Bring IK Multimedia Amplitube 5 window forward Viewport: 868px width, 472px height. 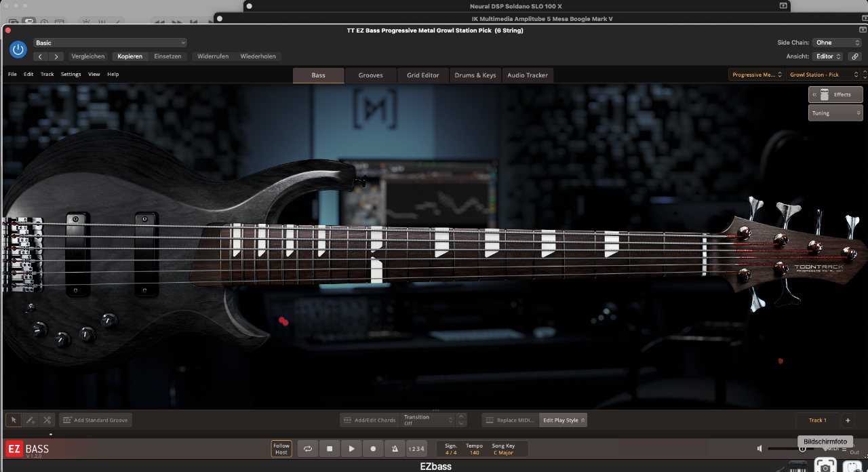[542, 18]
